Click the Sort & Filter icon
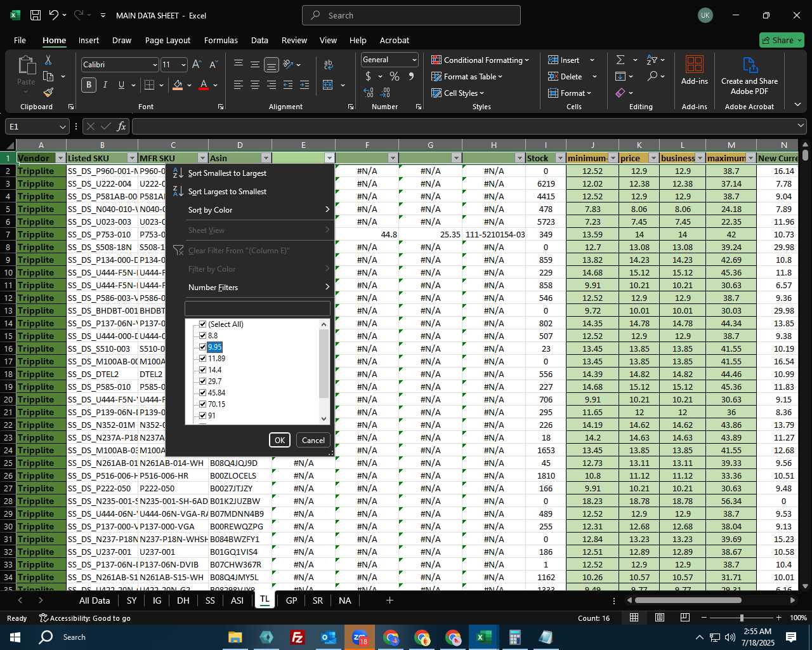812x650 pixels. 652,60
